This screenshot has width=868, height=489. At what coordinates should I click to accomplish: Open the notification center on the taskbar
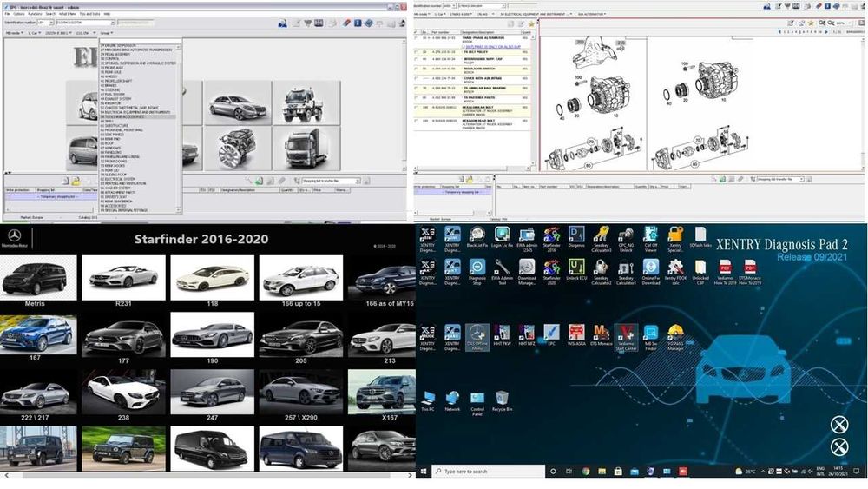[x=857, y=472]
